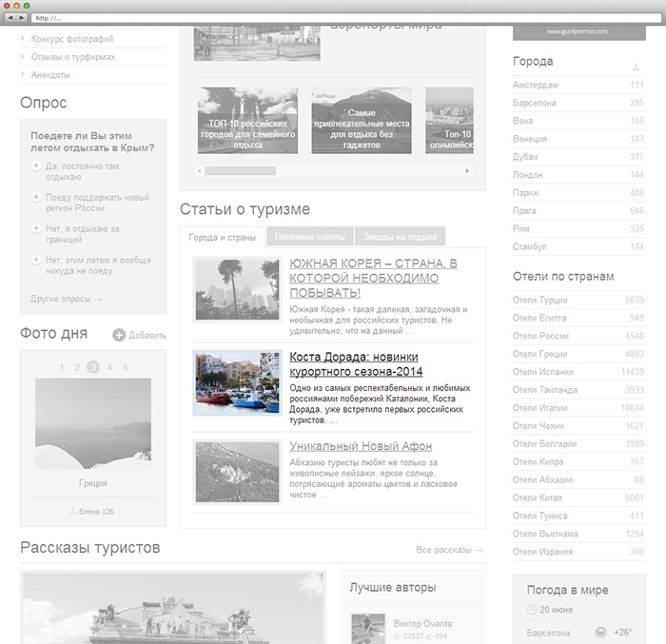
Task: Open the Все рассказы link
Action: [x=449, y=550]
